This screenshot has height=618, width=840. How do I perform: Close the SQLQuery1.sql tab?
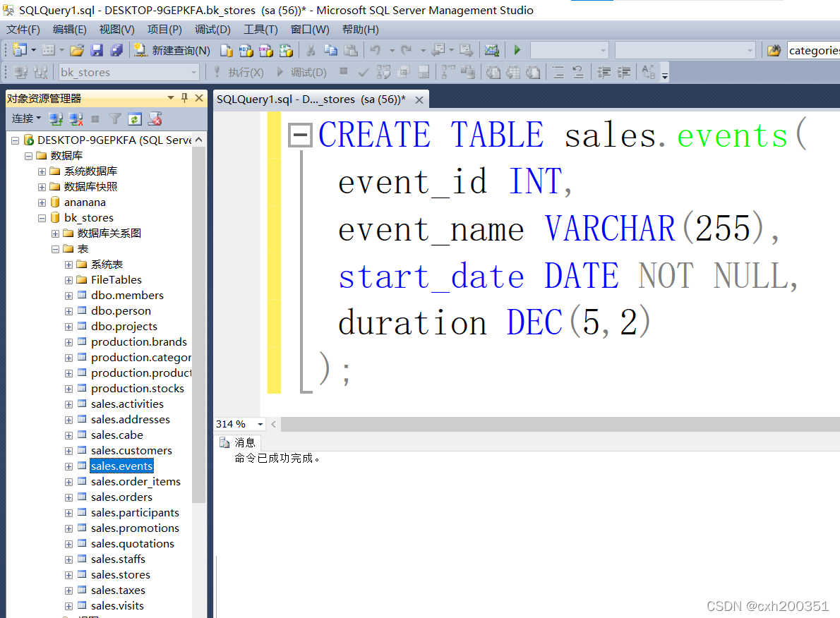[x=419, y=99]
